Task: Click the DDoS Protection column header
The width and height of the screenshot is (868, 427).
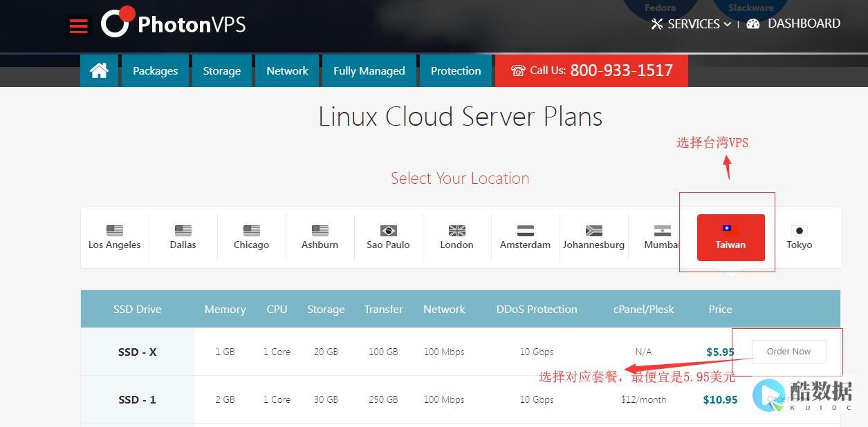Action: 537,310
